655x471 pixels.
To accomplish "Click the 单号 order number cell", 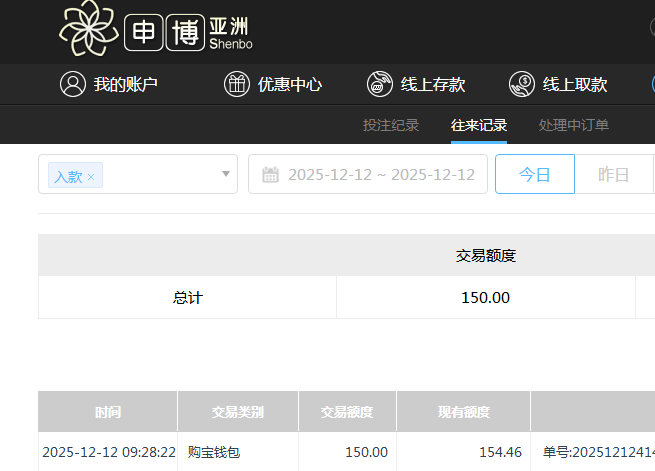I will click(x=599, y=452).
